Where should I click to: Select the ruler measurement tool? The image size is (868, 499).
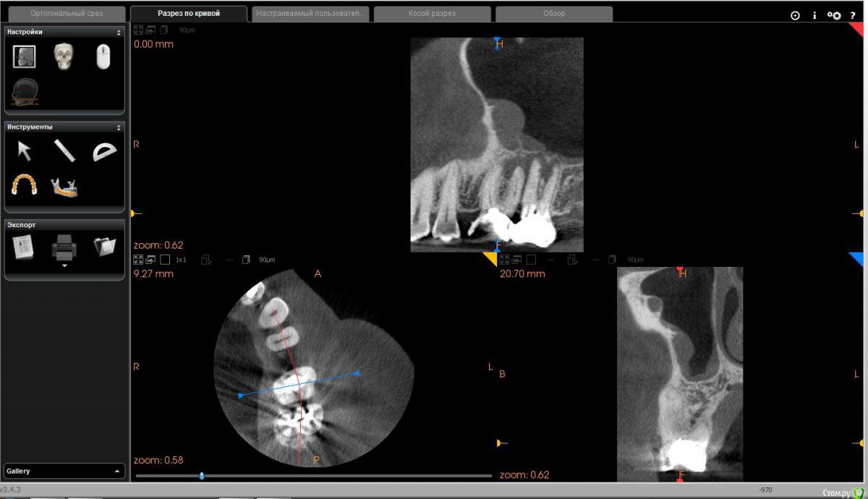click(x=64, y=150)
